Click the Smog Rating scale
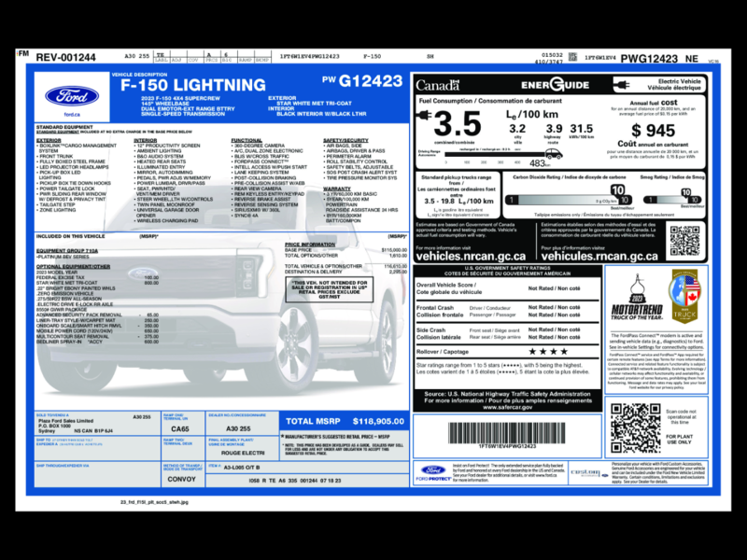Screen dimensions: 747x560 coord(672,200)
